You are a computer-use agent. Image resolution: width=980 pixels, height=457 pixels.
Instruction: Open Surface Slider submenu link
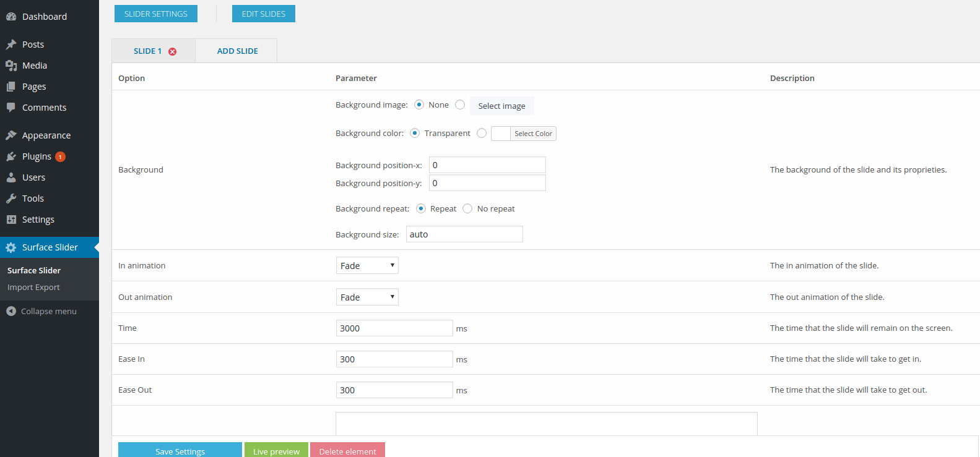(34, 270)
